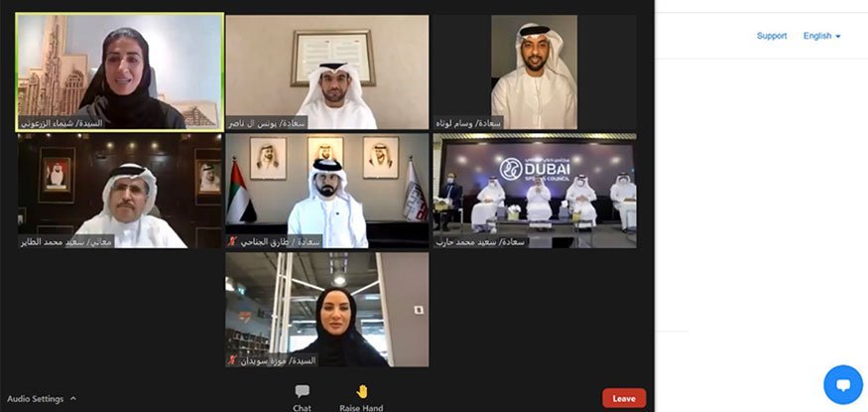Click name label on Dubai Sports Council tile
The height and width of the screenshot is (412, 868).
tap(481, 242)
